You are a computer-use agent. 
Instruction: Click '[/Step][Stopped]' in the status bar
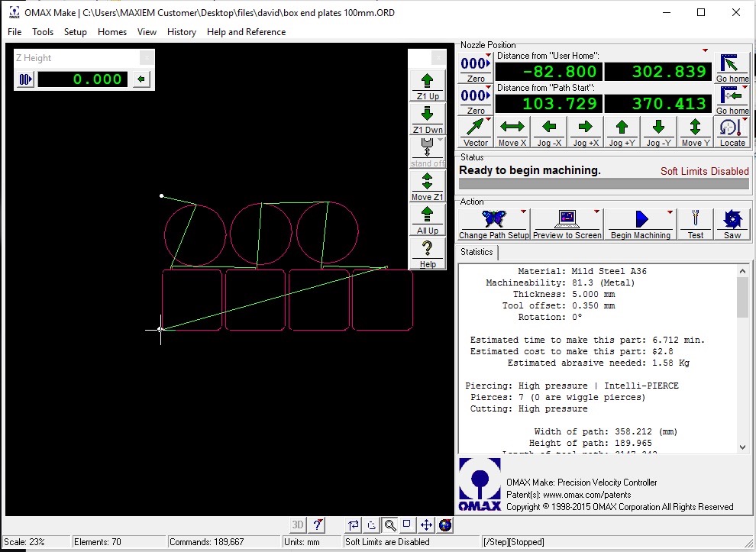(514, 542)
